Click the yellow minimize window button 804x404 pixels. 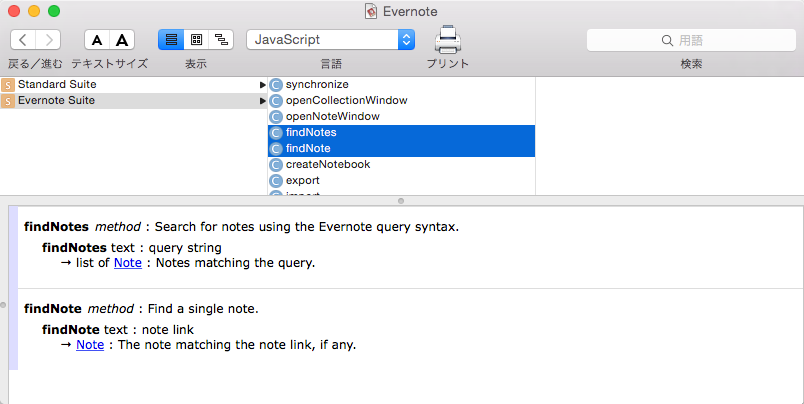pyautogui.click(x=34, y=11)
